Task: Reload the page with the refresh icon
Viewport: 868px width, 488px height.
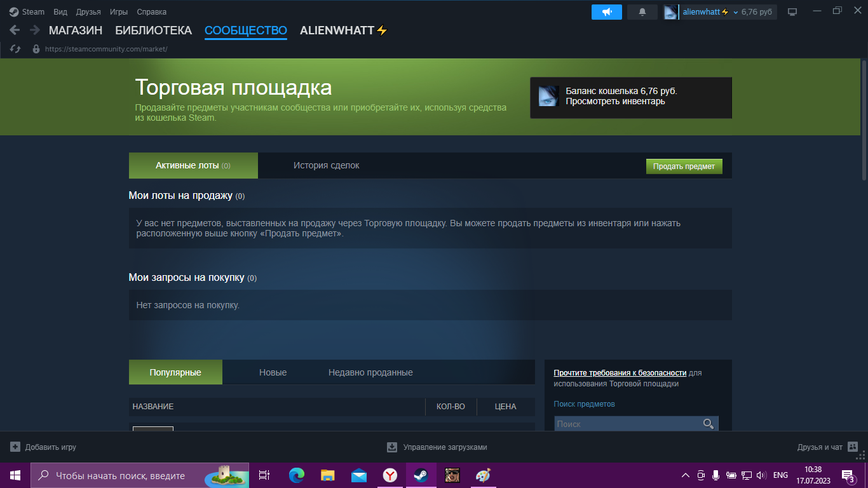Action: click(16, 49)
